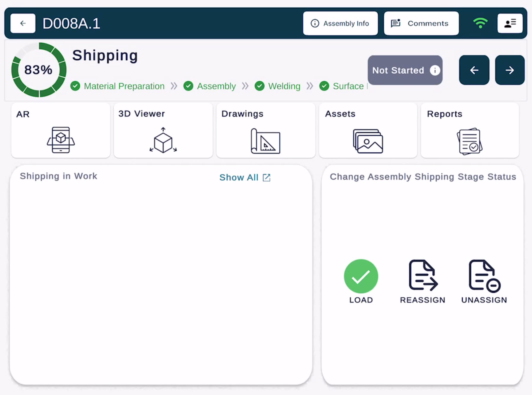Select the REASSIGN document icon

[x=423, y=275]
